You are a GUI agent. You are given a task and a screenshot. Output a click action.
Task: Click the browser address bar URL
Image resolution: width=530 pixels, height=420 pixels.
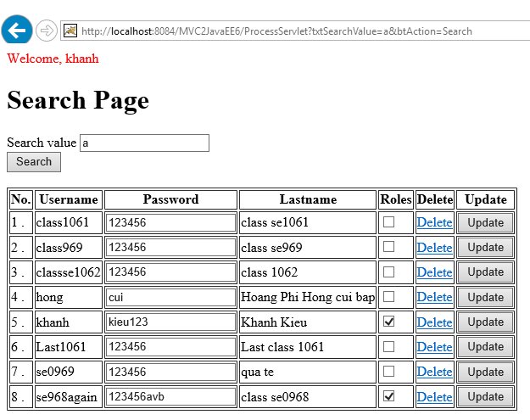[x=276, y=31]
